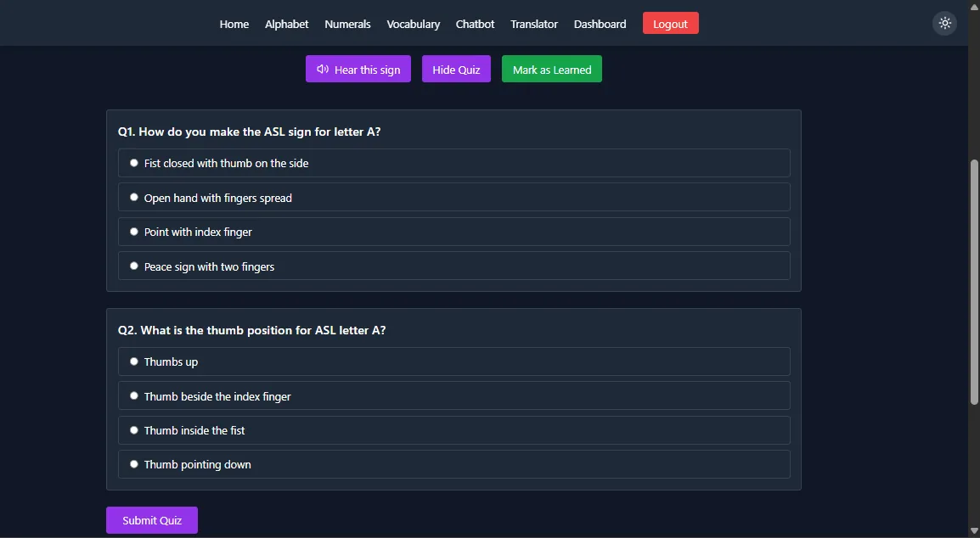Click the speaker icon on Hear this sign
The image size is (980, 538).
pyautogui.click(x=323, y=70)
